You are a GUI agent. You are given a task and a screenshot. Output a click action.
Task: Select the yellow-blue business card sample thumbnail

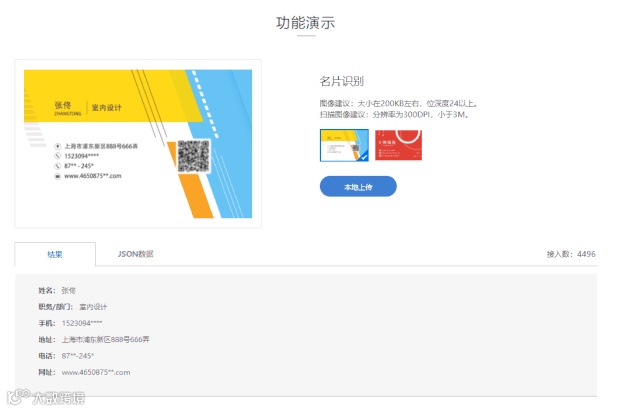coord(344,145)
